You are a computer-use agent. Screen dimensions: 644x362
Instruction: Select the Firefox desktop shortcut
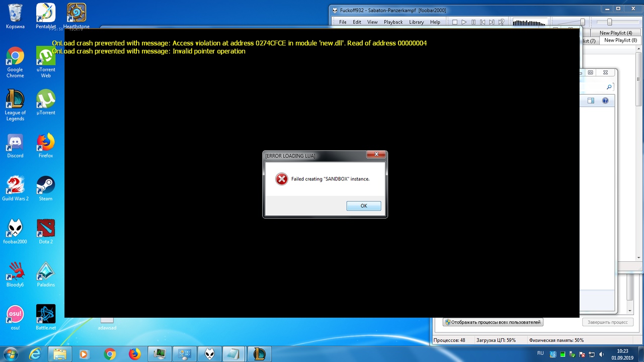46,145
